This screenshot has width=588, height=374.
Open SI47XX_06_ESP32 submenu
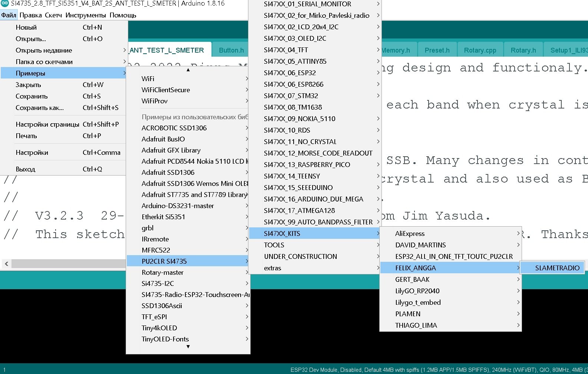(x=315, y=73)
